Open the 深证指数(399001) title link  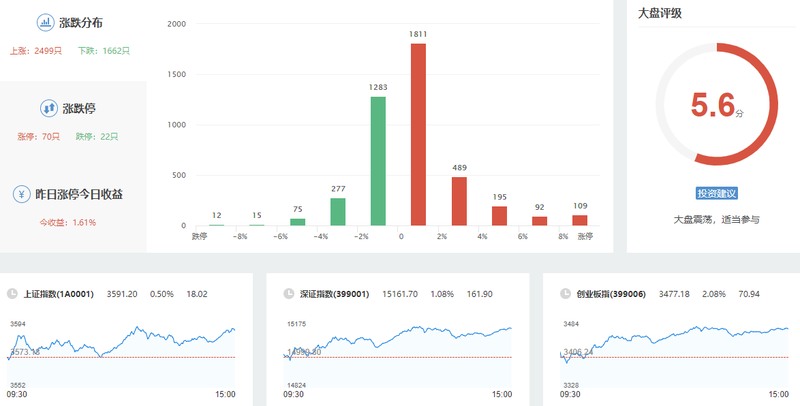tap(335, 294)
